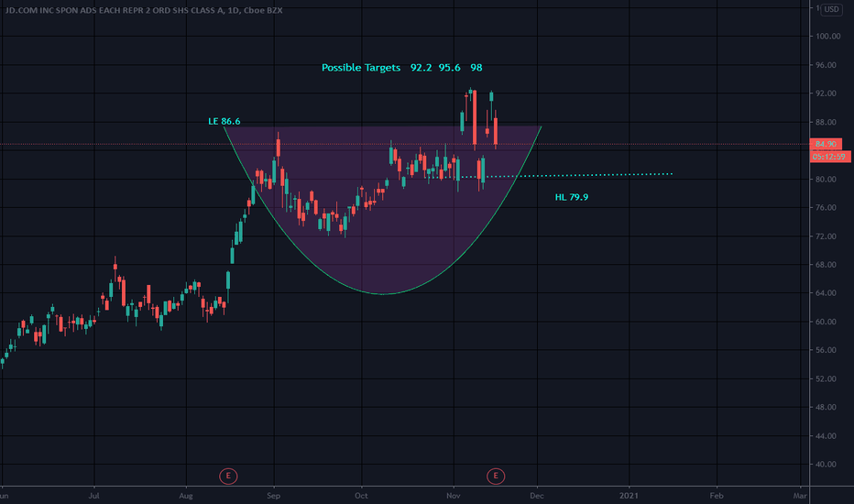Click the 76.00 price axis label
This screenshot has width=854, height=504.
tap(826, 208)
